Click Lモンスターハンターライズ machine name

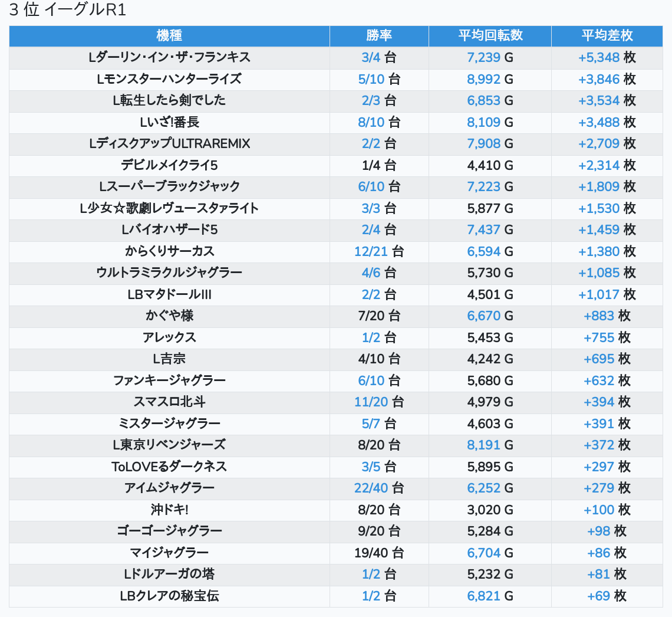(x=169, y=79)
